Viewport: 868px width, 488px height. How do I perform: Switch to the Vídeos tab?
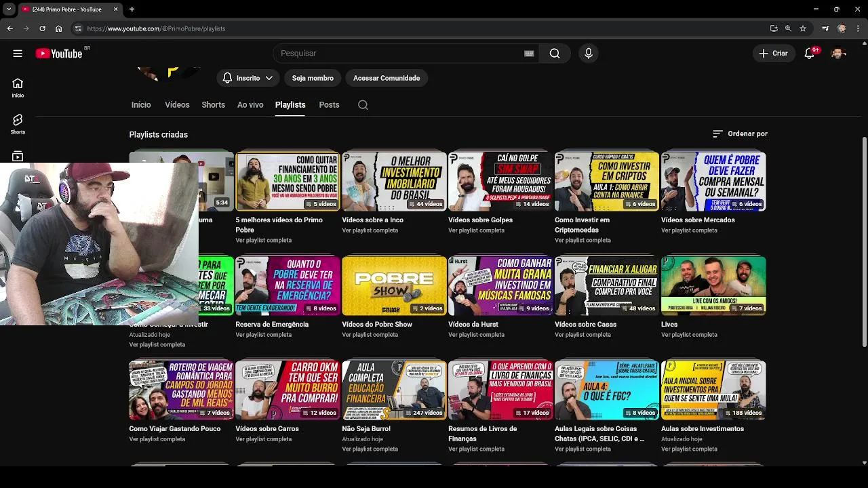click(177, 105)
